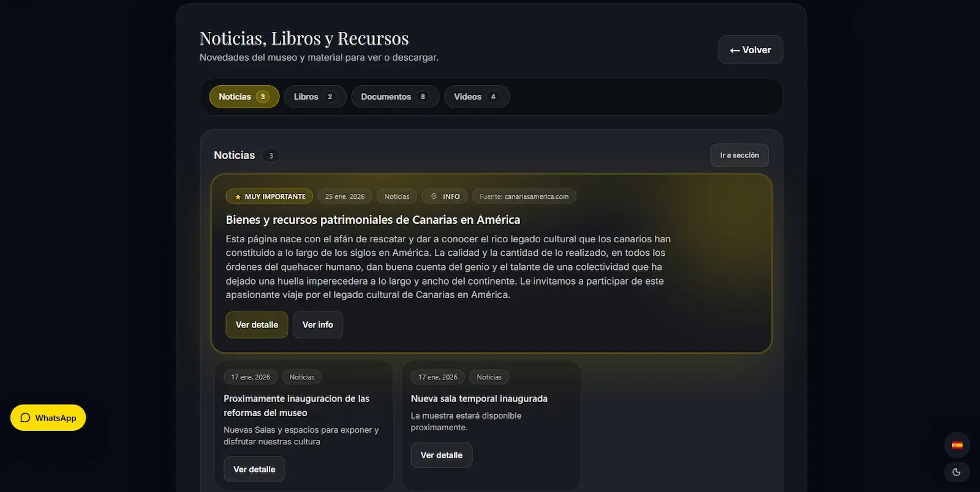Switch to the Videos tab
Screen dimensions: 980x492
[x=477, y=97]
